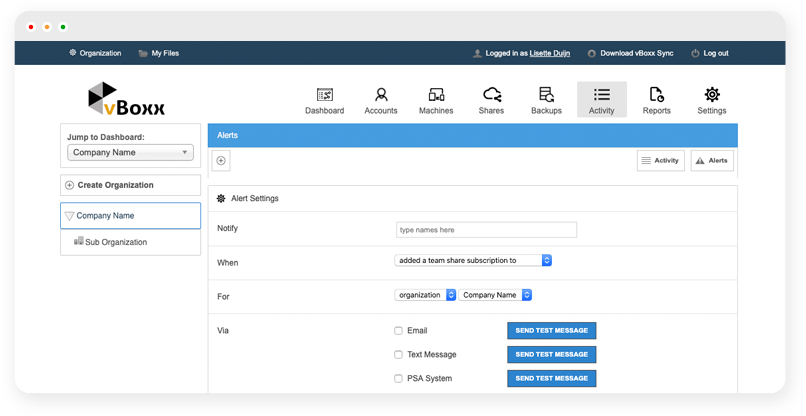Enable the Email notification checkbox

pyautogui.click(x=399, y=330)
